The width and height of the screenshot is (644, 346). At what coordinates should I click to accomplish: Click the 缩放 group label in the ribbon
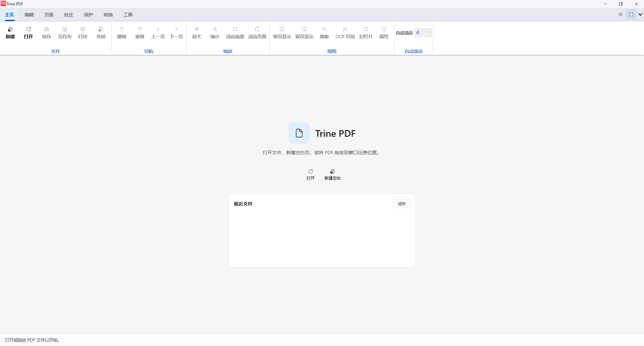[x=228, y=51]
